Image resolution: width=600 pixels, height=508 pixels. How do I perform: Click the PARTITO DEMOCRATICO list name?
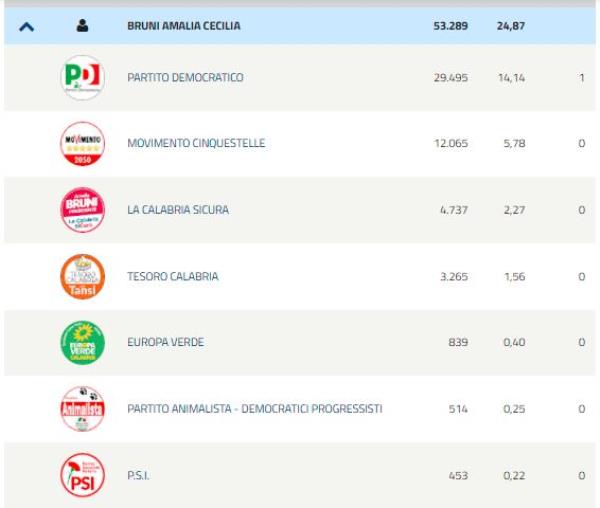[x=185, y=77]
